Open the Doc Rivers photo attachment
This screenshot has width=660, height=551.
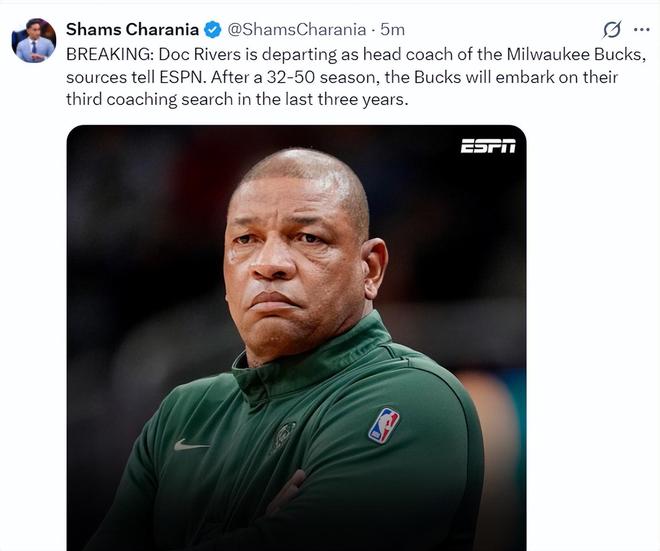[x=296, y=340]
